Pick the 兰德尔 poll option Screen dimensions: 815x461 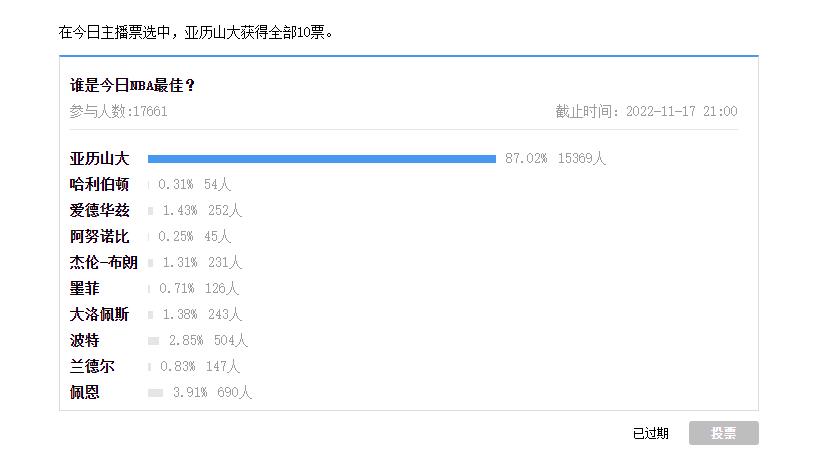92,366
